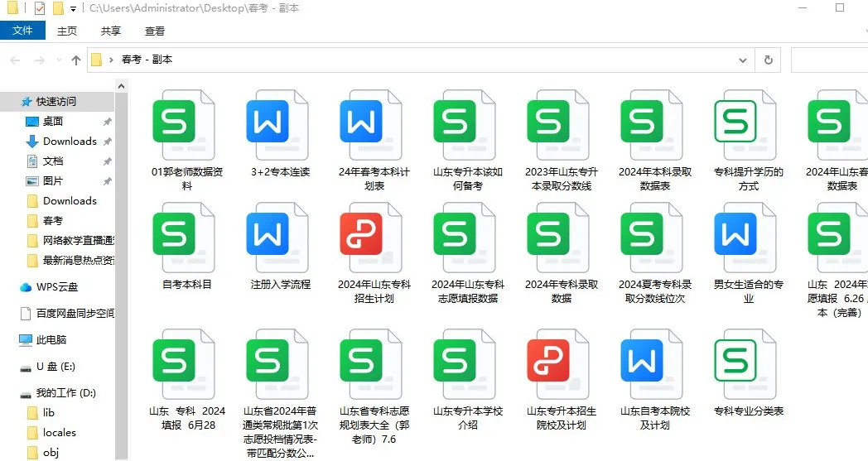Open 百度网盘同步空间 in the sidebar
Screen dimensions: 868x461
click(75, 313)
